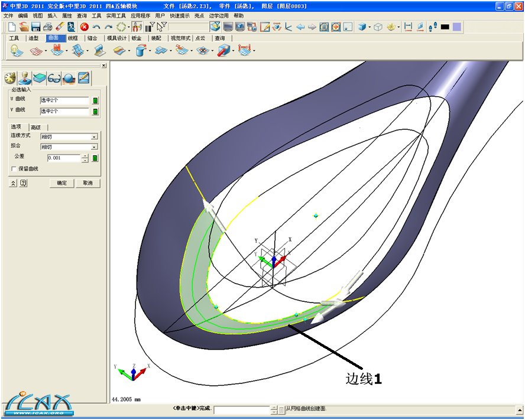
Task: Click the red cancel X toolbar icon
Action: pos(85,27)
